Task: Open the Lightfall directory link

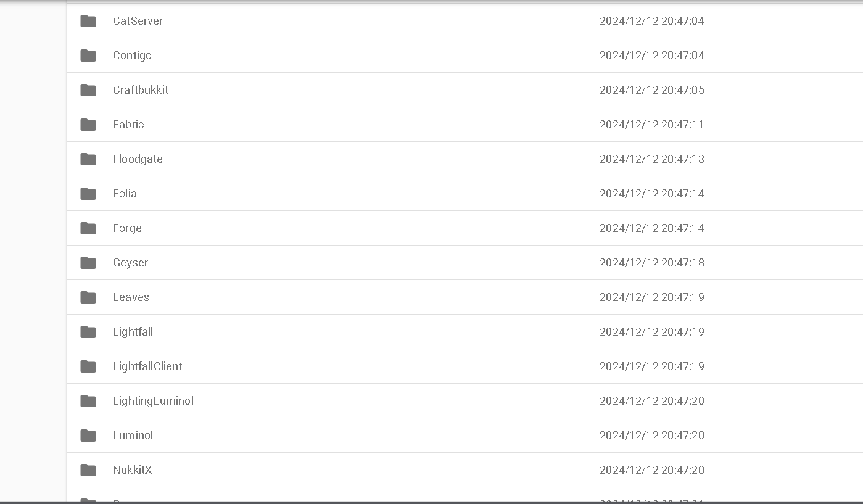Action: coord(133,332)
